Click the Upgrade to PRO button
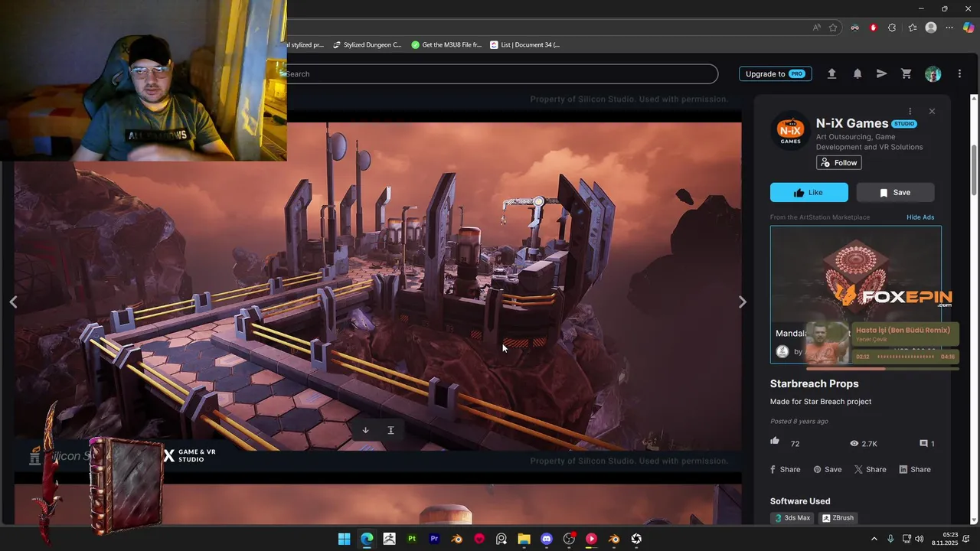Screen dimensions: 980x551 [x=775, y=73]
